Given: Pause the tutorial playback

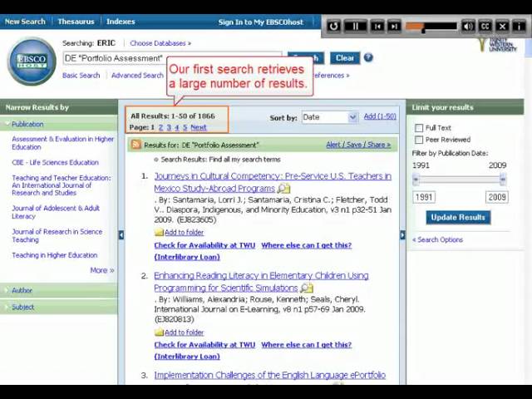Looking at the screenshot, I should [x=355, y=26].
